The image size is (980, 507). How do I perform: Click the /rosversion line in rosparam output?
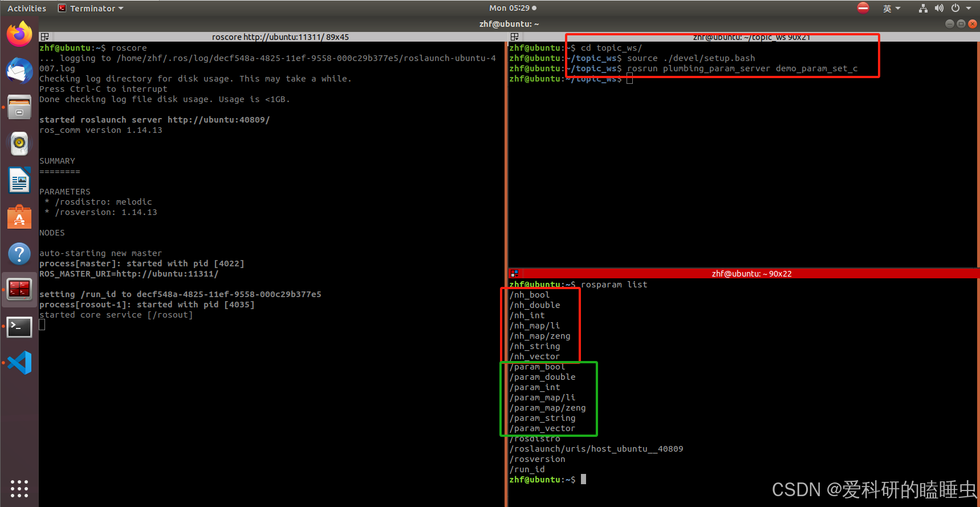pos(538,459)
